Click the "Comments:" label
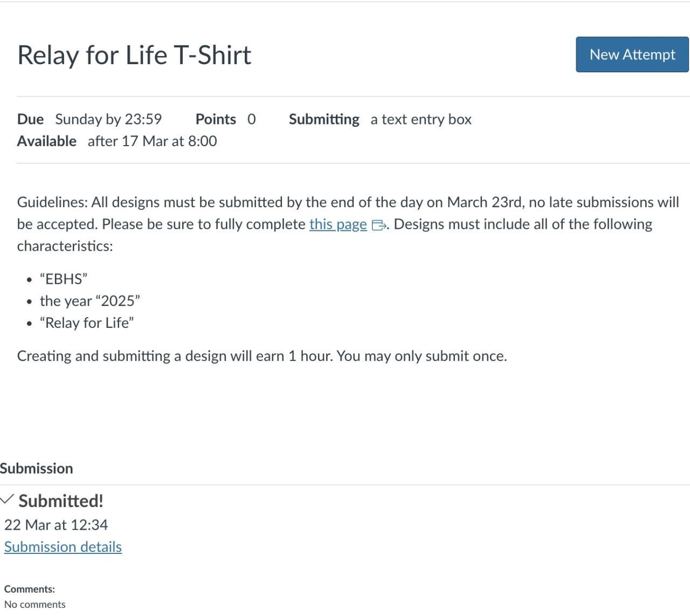Screen dimensions: 690x616 (30, 589)
